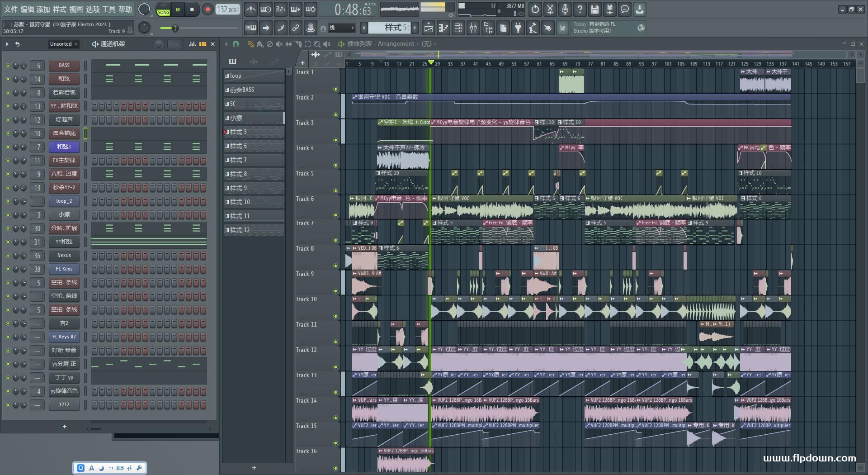The image size is (868, 475).
Task: Open the 选项 menu
Action: tap(93, 9)
